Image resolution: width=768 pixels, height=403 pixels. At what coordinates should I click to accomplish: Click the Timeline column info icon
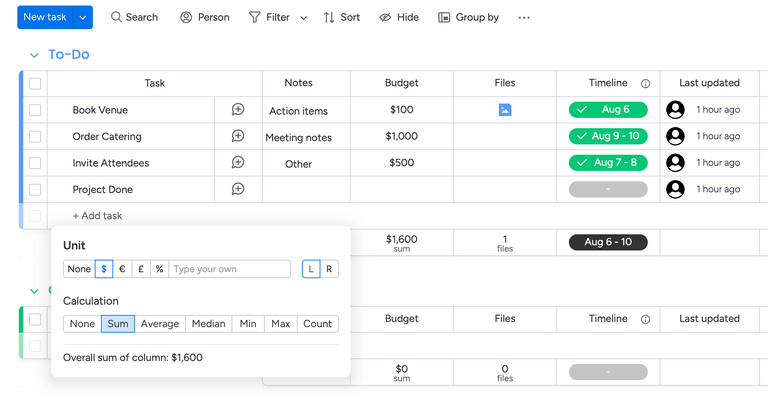[x=645, y=84]
